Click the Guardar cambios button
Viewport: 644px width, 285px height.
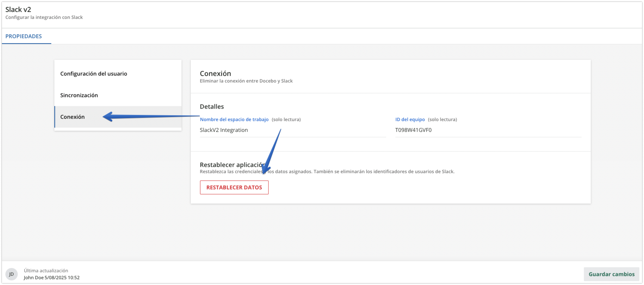611,274
